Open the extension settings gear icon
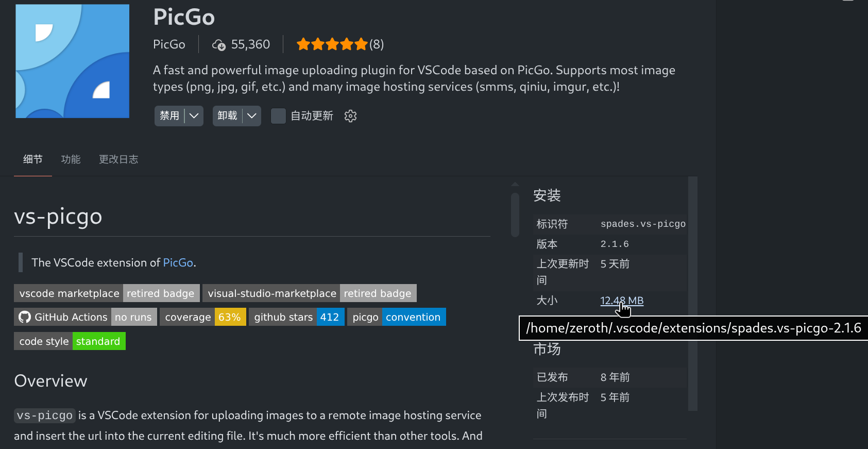The image size is (868, 449). pos(350,116)
